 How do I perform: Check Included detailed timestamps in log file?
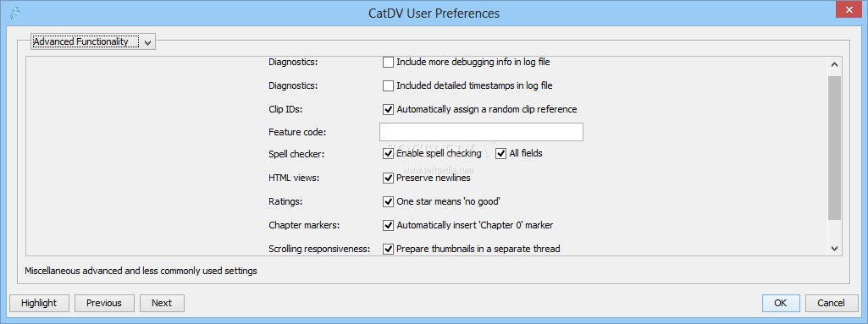[x=388, y=85]
